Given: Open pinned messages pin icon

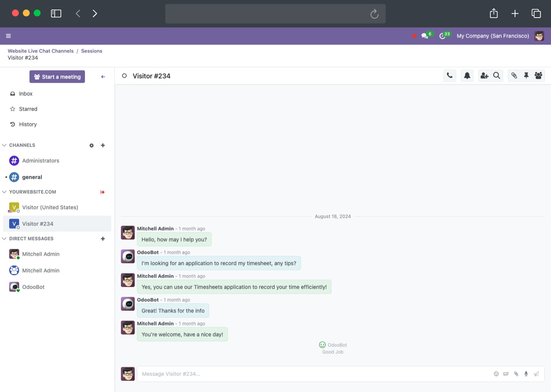Looking at the screenshot, I should point(526,76).
